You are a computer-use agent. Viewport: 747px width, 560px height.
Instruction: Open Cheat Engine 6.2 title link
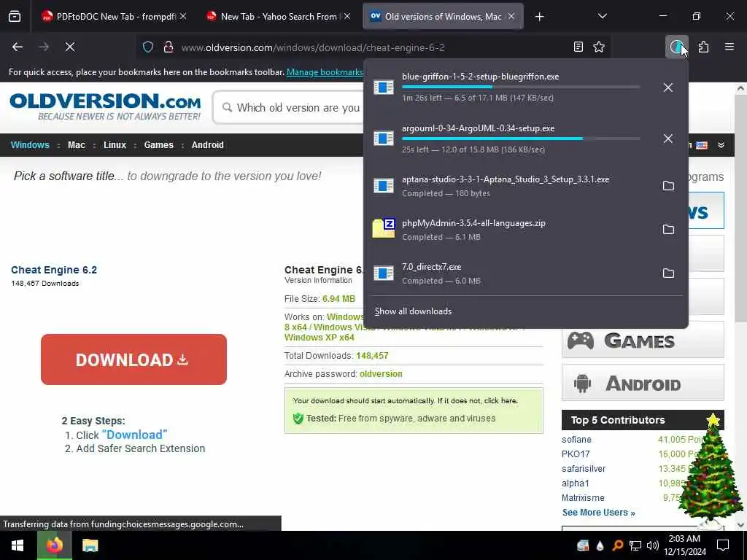click(x=54, y=270)
